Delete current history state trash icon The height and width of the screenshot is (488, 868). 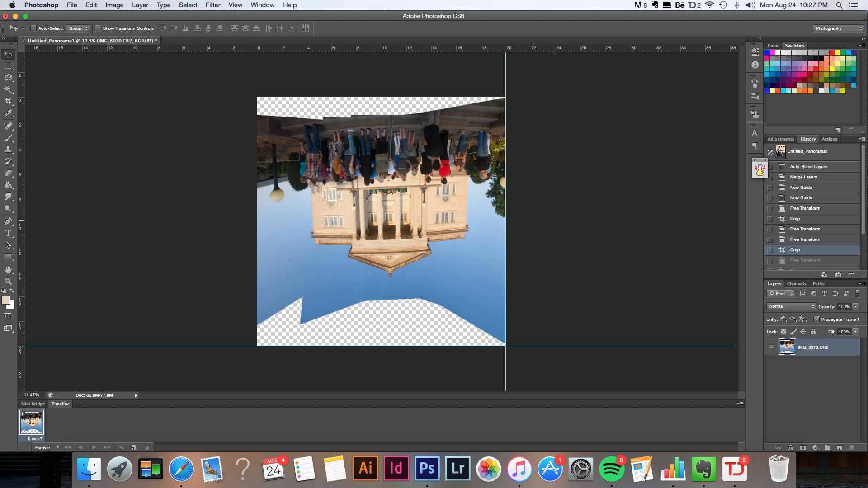pos(851,275)
